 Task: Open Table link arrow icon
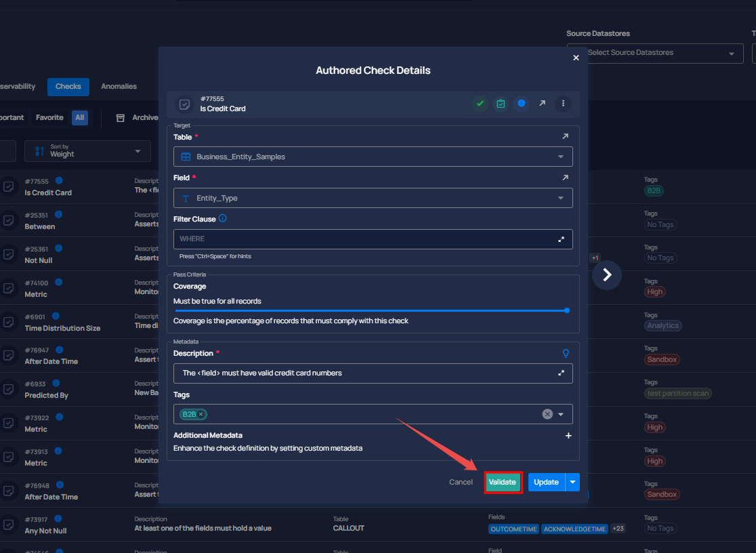(x=565, y=137)
